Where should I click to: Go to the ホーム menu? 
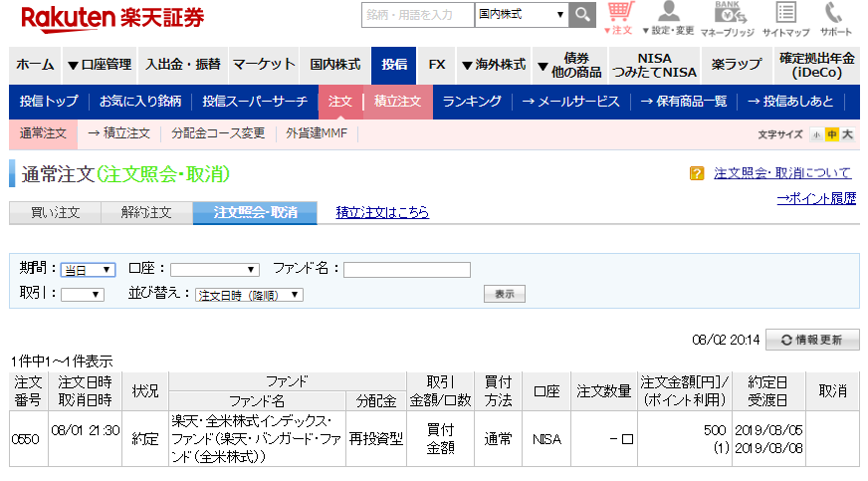pyautogui.click(x=35, y=65)
